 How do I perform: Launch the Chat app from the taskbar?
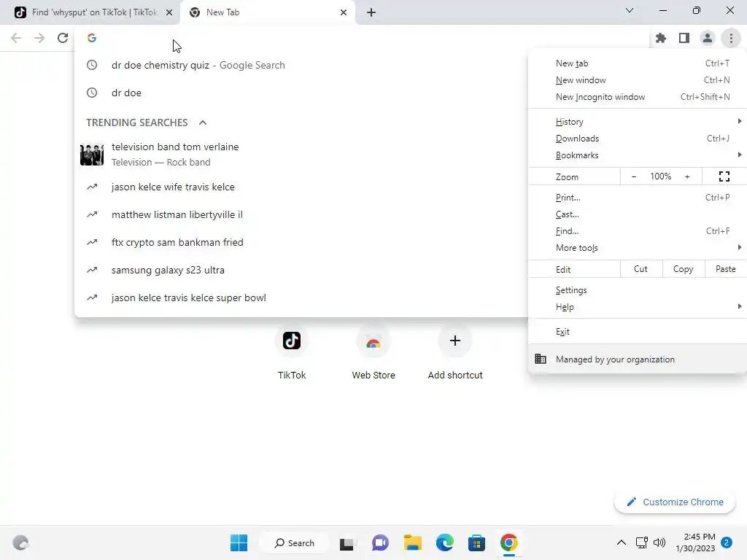click(x=380, y=542)
